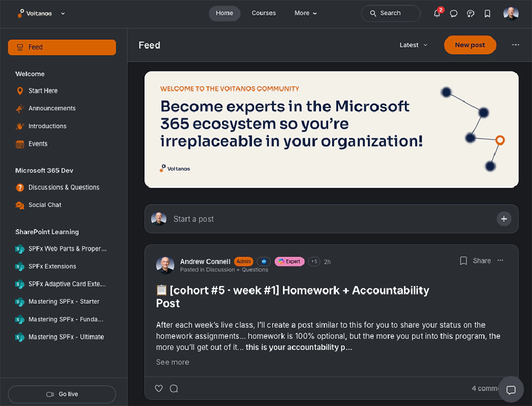Screen dimensions: 532x406
Task: Expand post with See more
Action: (x=172, y=362)
